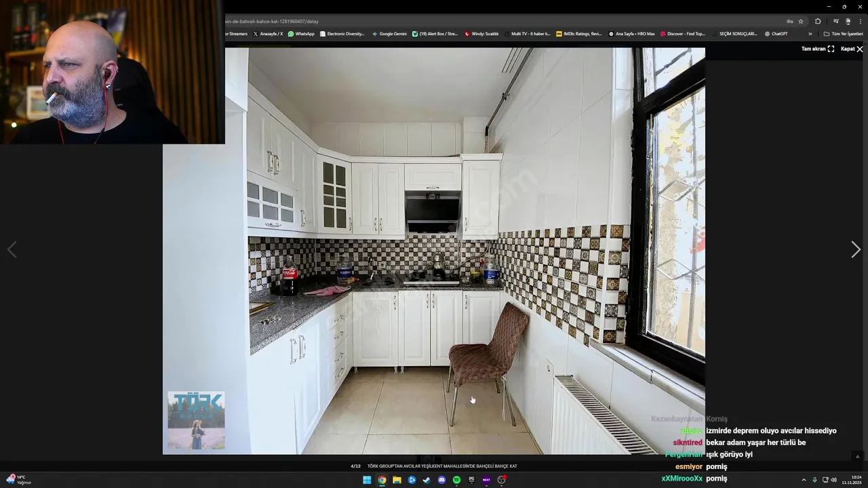Click the chat message about izmirde deprem
The width and height of the screenshot is (868, 488).
coord(771,430)
